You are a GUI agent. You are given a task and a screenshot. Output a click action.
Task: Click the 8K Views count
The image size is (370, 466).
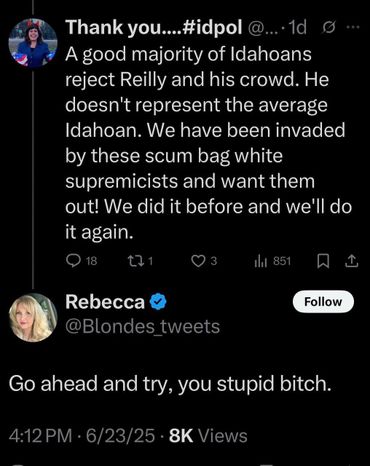click(x=208, y=436)
